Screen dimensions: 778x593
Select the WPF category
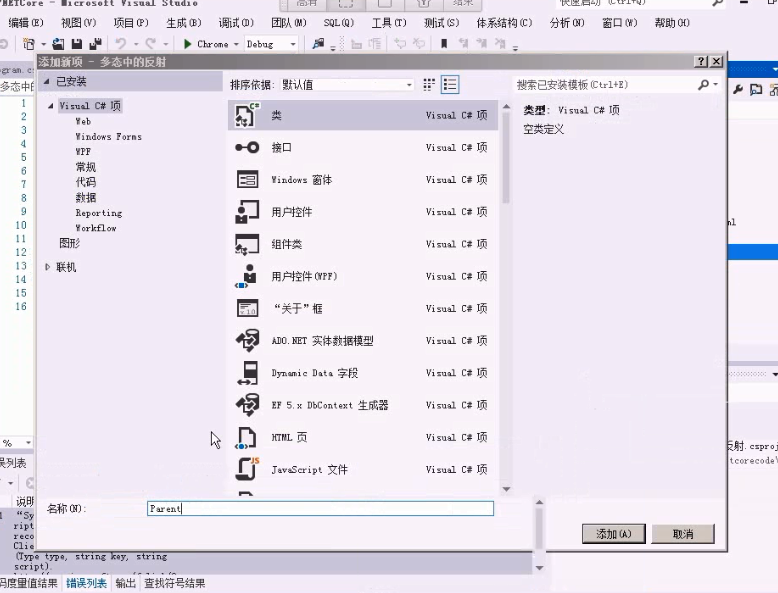[83, 152]
